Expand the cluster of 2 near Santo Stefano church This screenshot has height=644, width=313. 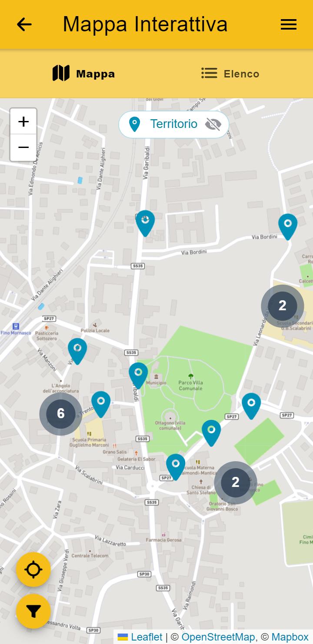pos(236,482)
